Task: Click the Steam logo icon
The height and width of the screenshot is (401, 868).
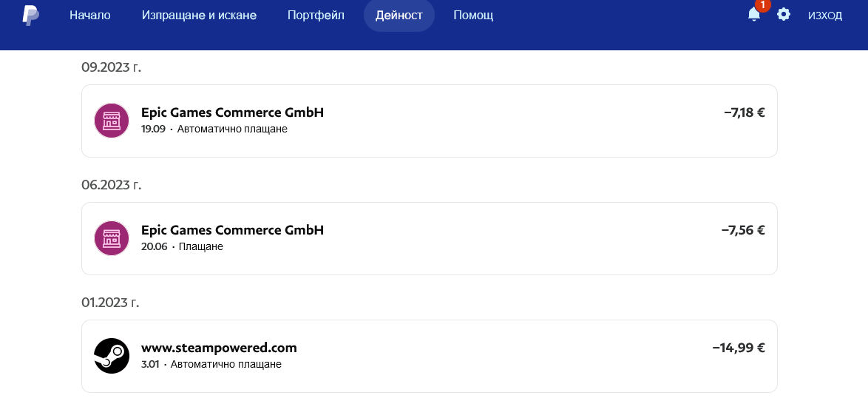Action: (x=112, y=356)
